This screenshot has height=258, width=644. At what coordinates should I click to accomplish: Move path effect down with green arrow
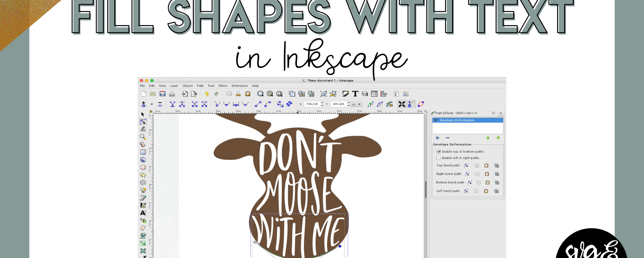coord(498,138)
